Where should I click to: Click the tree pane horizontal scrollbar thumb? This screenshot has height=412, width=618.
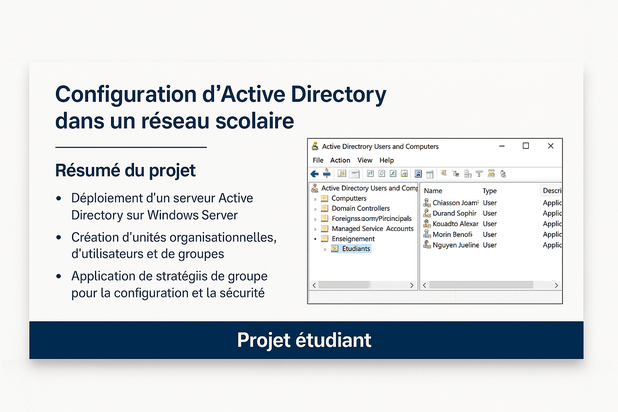point(344,285)
